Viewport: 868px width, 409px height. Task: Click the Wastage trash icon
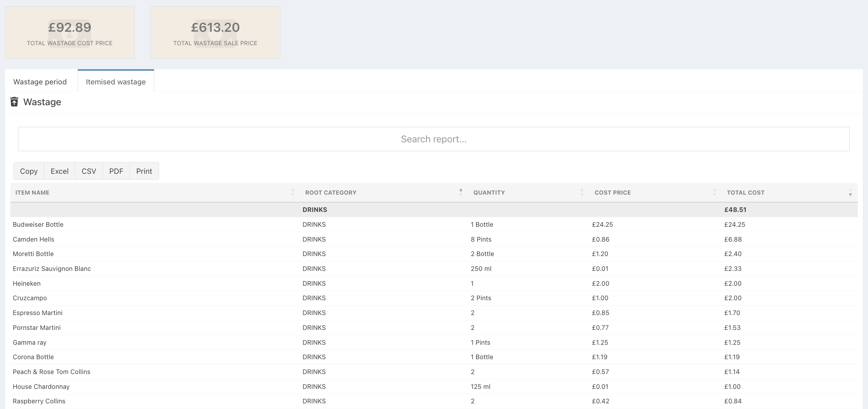point(14,102)
